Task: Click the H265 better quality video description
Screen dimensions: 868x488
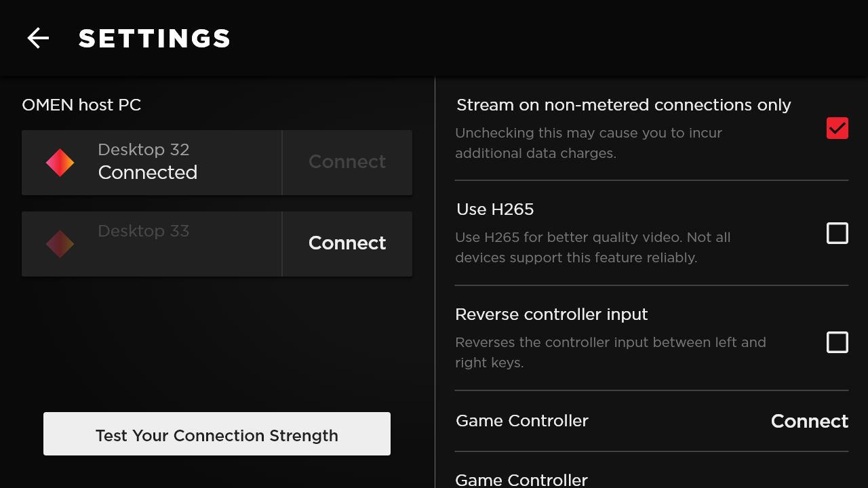Action: (x=592, y=247)
